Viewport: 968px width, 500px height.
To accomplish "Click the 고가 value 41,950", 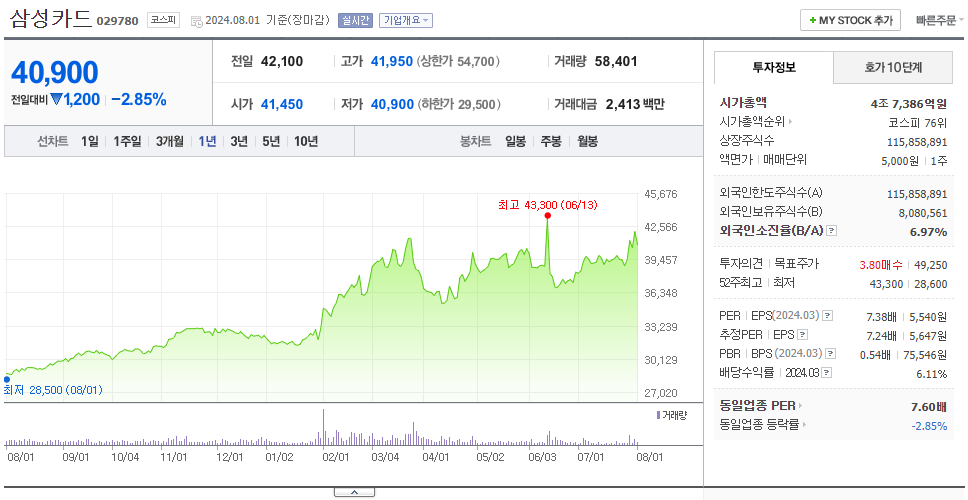I will [x=391, y=62].
